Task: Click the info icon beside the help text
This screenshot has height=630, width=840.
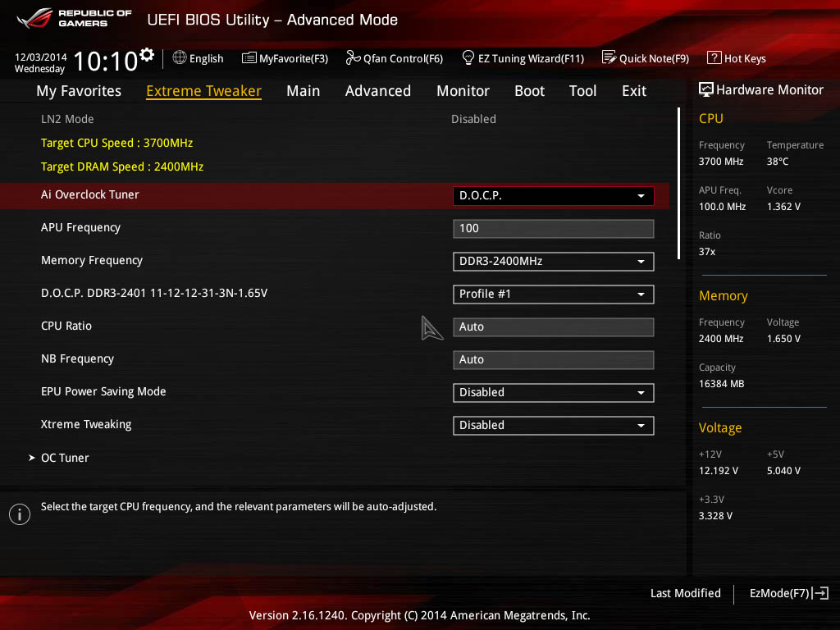Action: pos(20,514)
